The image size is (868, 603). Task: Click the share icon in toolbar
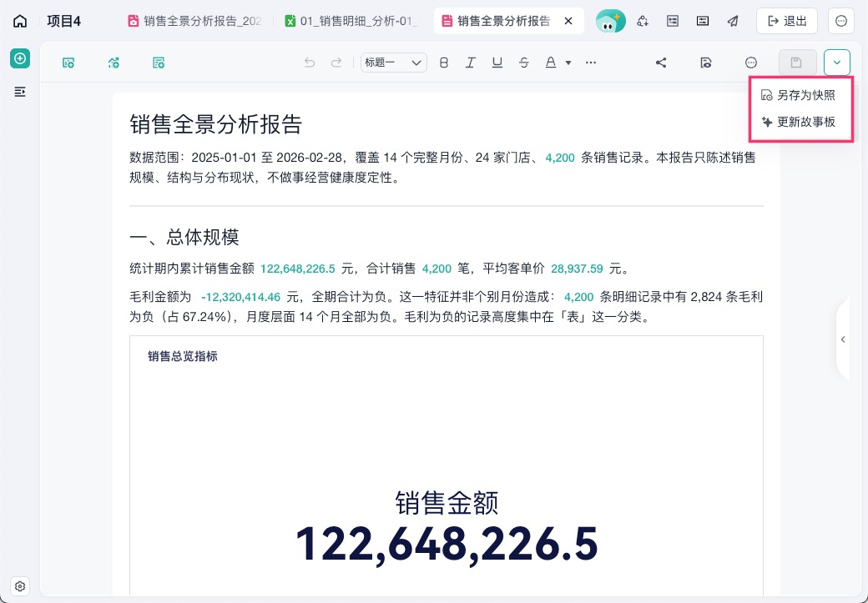click(x=661, y=63)
